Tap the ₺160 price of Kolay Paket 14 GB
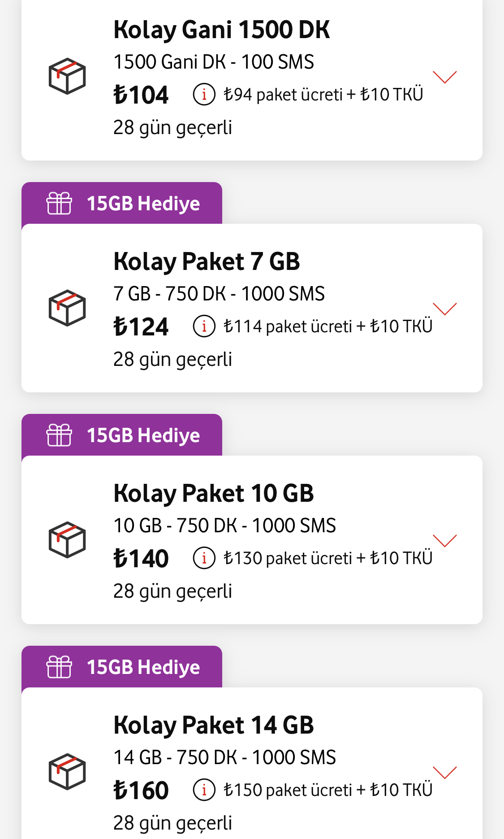The width and height of the screenshot is (504, 839). coord(141,790)
